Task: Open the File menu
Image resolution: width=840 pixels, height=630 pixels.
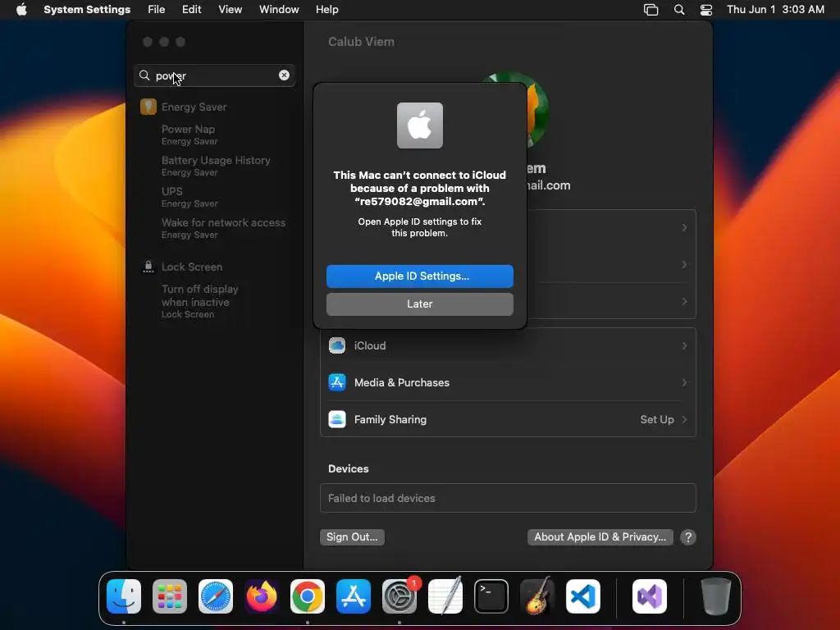Action: [157, 10]
